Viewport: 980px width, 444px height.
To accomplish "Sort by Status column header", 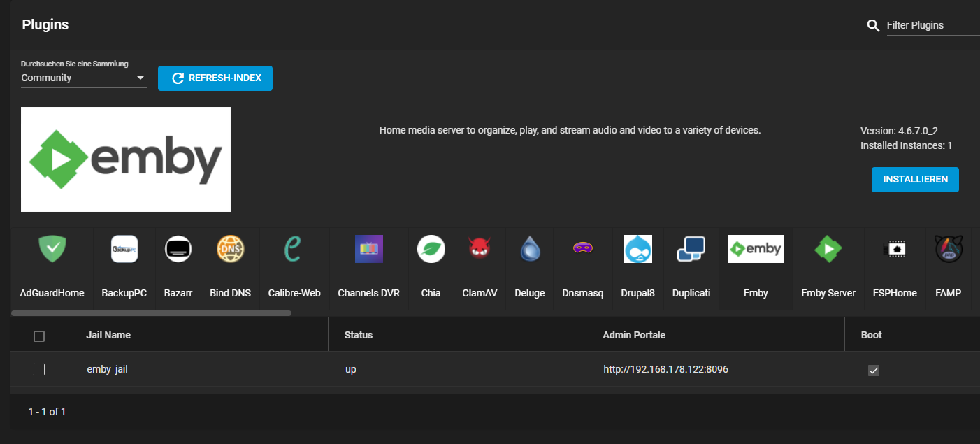I will point(359,335).
